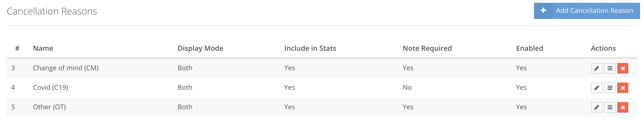Select the Change of mind (CM) row name

point(66,68)
